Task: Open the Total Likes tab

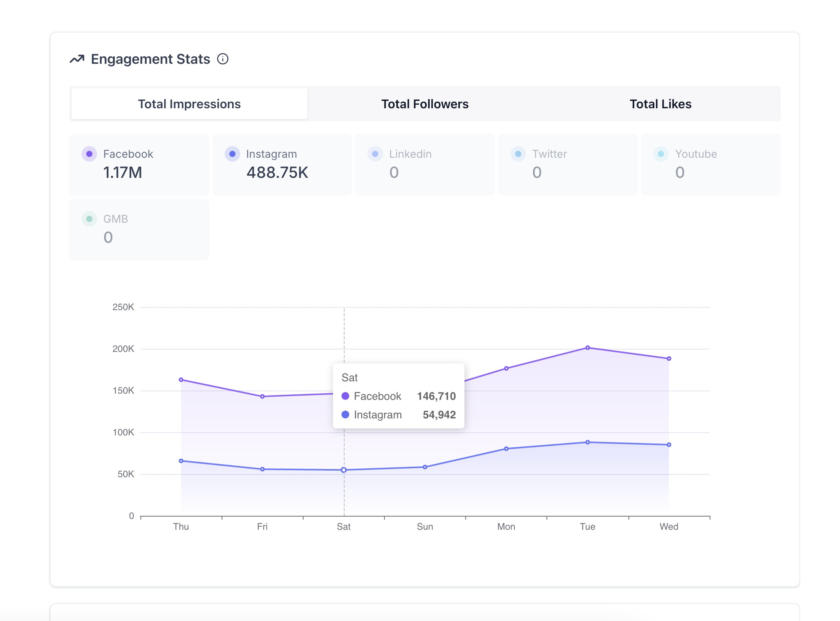Action: coord(660,104)
